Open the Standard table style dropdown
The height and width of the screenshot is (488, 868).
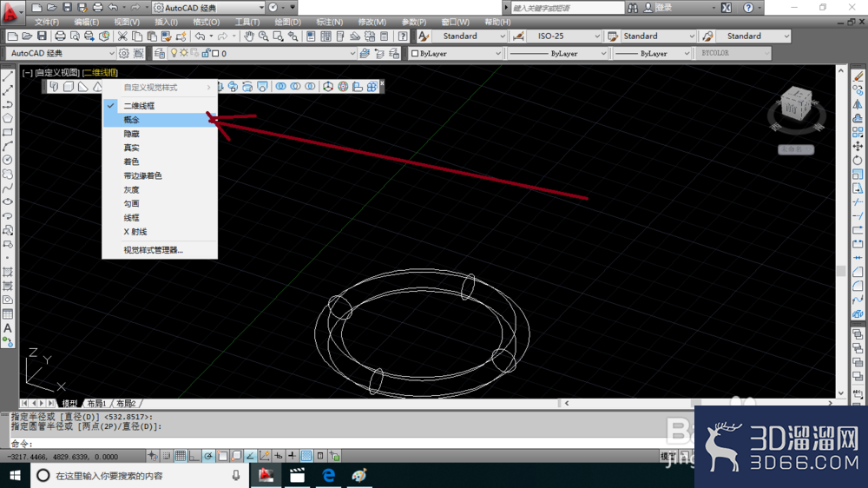pos(658,36)
